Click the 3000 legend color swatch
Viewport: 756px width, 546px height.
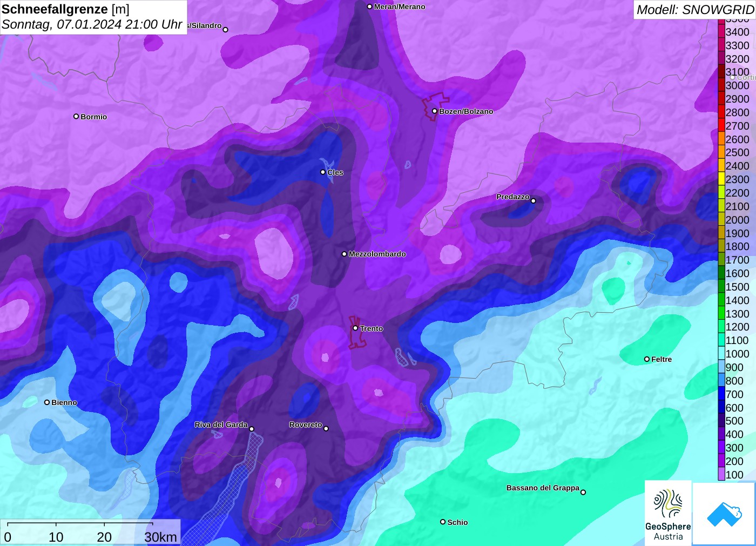pyautogui.click(x=721, y=85)
